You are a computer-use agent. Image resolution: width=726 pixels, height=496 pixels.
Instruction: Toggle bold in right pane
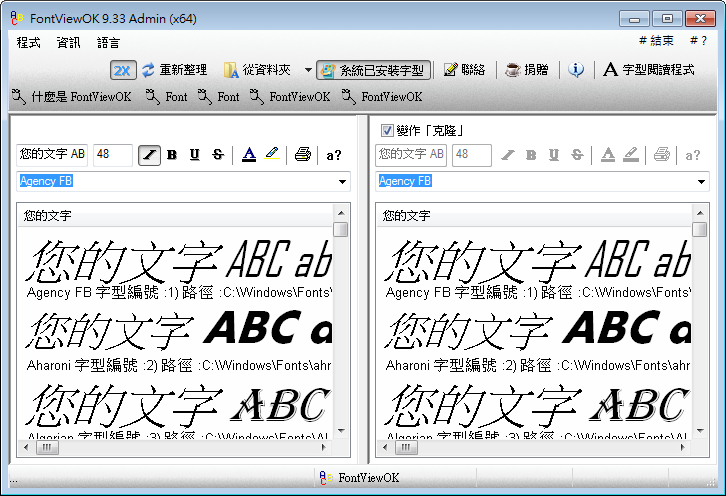point(531,155)
